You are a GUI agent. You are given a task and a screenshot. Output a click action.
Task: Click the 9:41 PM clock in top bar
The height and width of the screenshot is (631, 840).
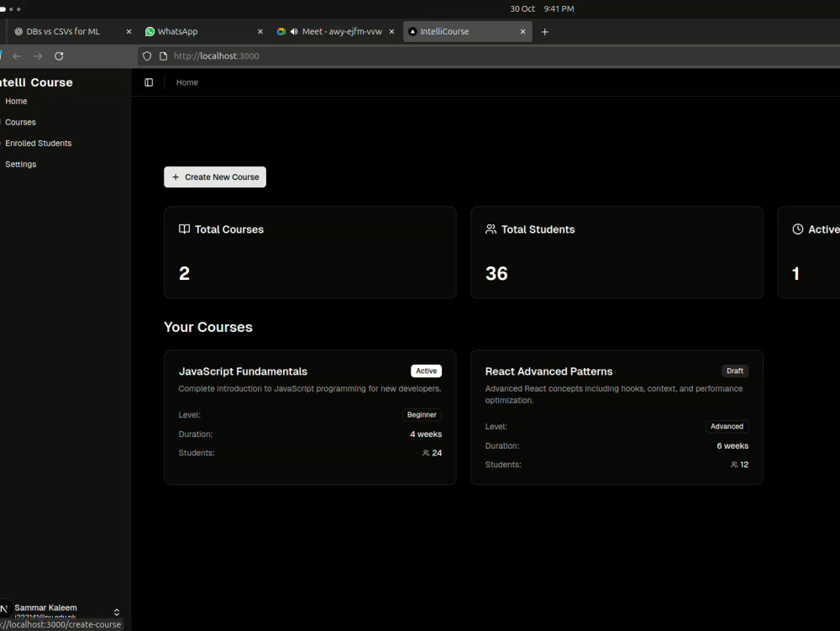coord(559,8)
